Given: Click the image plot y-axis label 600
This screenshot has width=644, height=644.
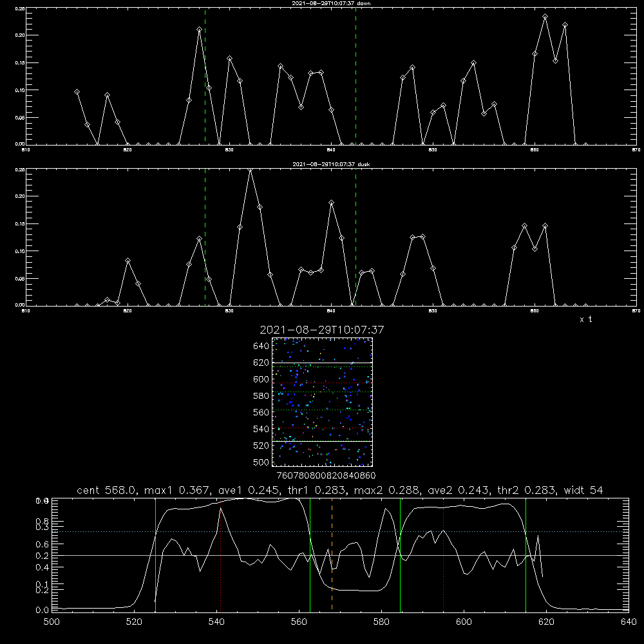Looking at the screenshot, I should pyautogui.click(x=261, y=379).
